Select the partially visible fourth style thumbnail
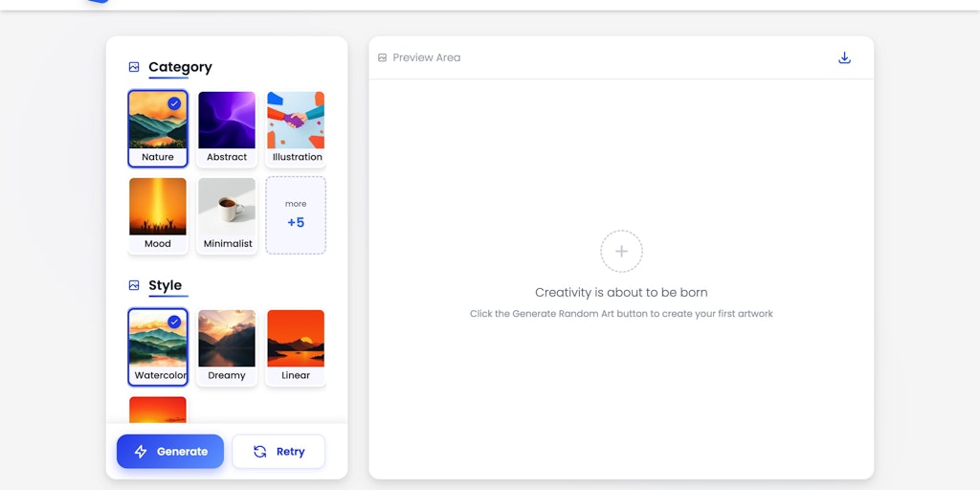The height and width of the screenshot is (490, 980). click(x=158, y=410)
